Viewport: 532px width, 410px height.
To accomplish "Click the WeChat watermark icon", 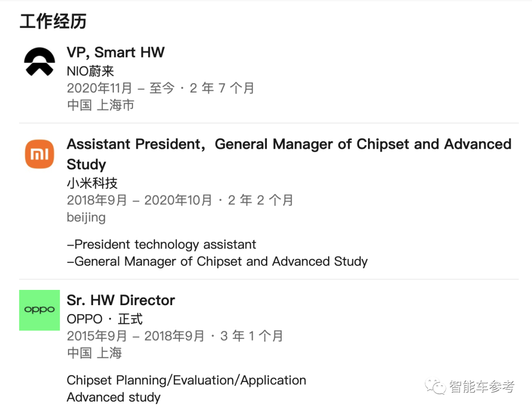I will (435, 386).
